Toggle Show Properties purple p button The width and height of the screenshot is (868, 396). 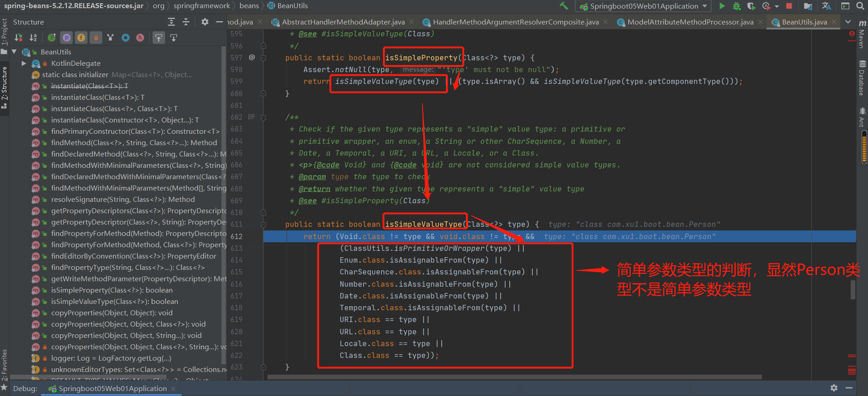pos(67,38)
